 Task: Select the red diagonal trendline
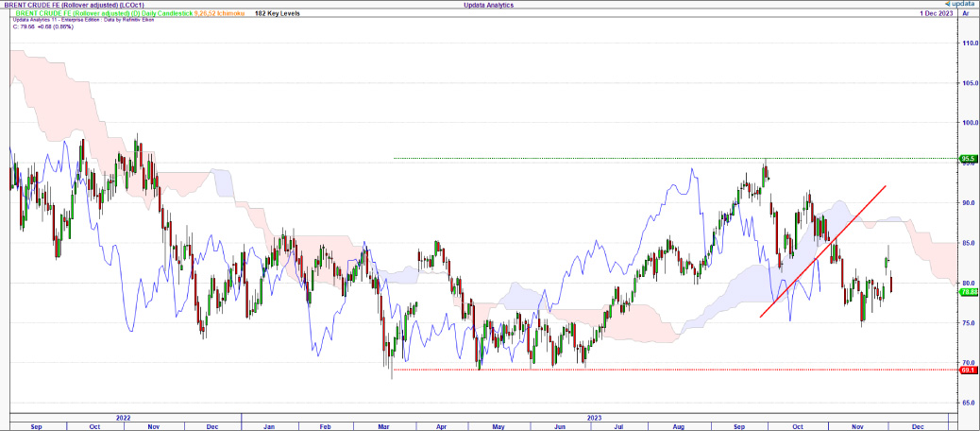coord(823,250)
